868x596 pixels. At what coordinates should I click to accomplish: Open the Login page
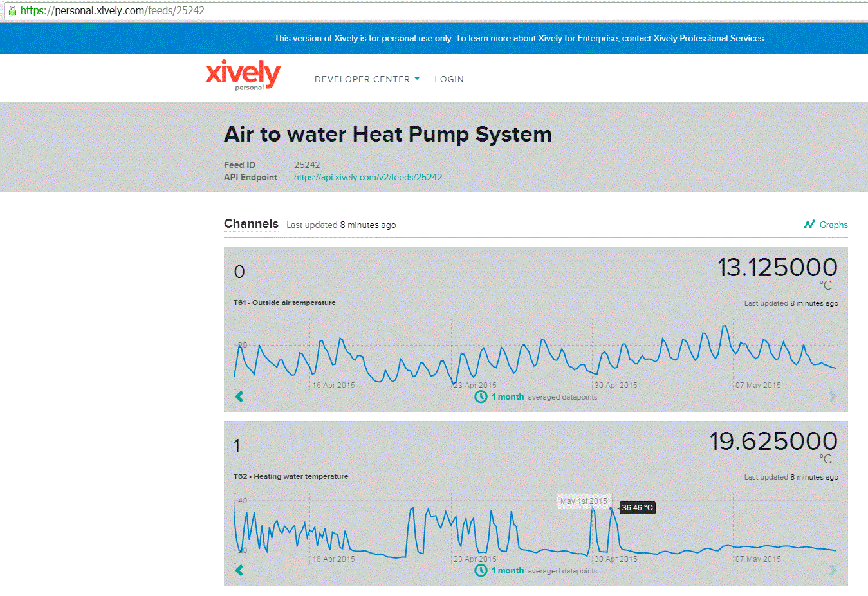449,79
